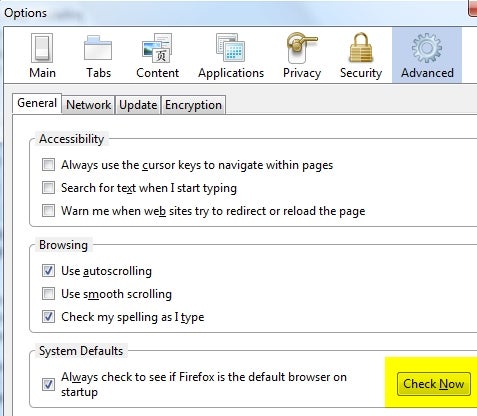Click the General tab

37,103
